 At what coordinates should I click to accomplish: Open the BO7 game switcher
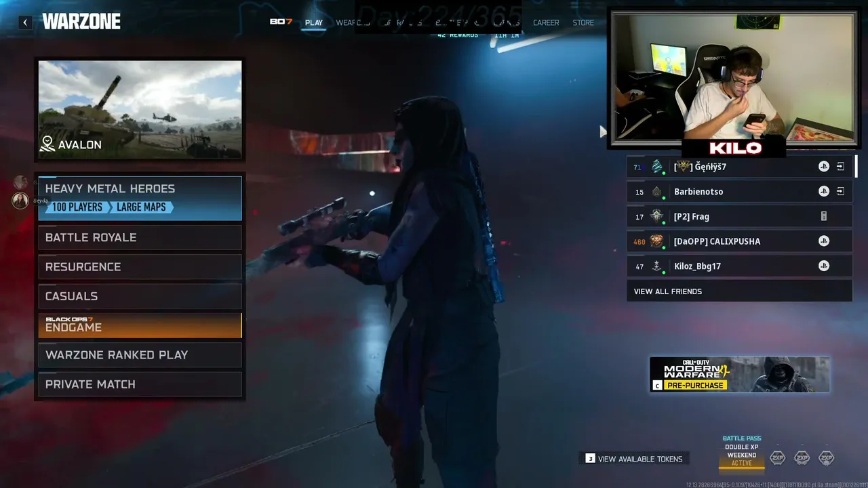[x=281, y=22]
